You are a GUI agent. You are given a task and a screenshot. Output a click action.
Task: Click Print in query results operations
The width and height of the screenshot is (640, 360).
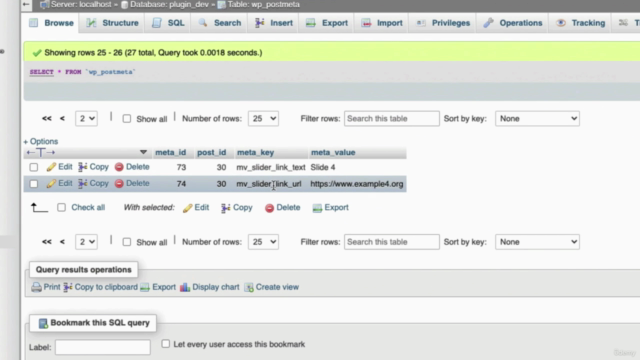[46, 287]
